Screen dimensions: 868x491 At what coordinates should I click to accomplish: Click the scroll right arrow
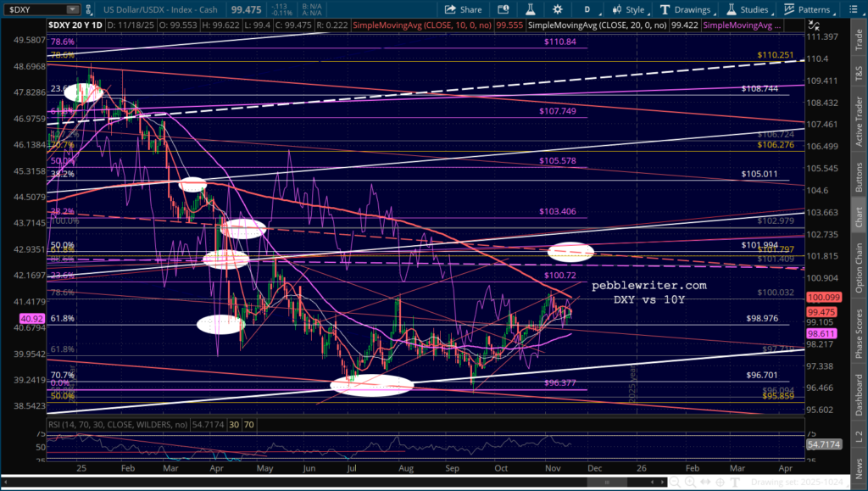coord(661,483)
